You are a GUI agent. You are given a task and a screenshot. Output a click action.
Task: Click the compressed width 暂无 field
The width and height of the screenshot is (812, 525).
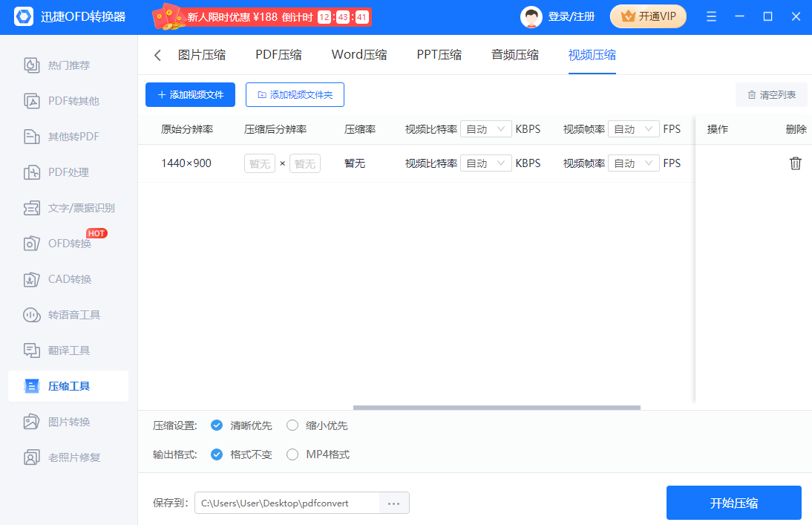[x=260, y=164]
